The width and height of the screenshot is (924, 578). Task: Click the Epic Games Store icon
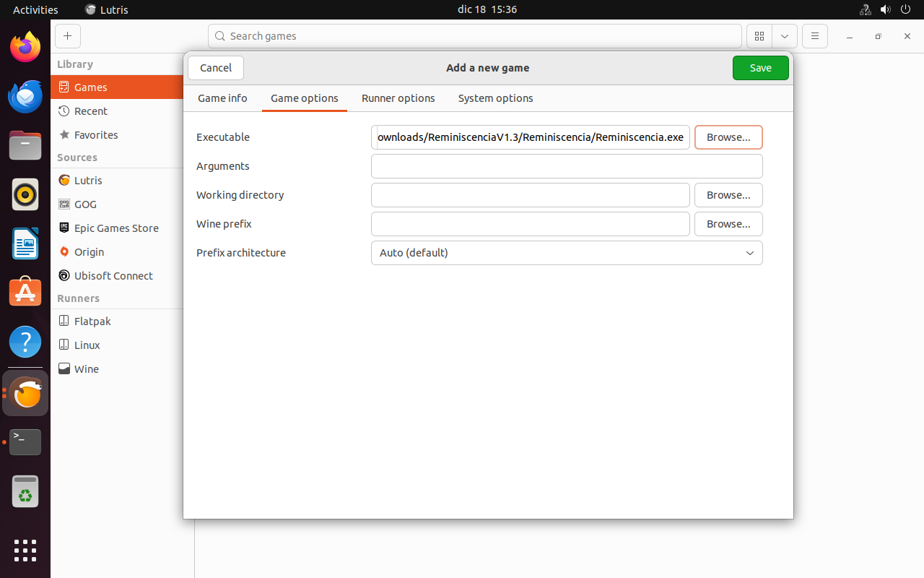coord(64,228)
